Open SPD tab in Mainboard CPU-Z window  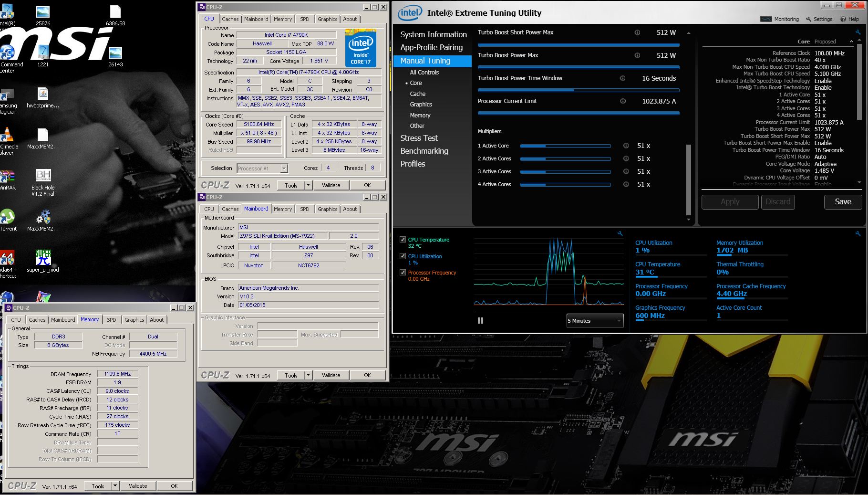[304, 209]
